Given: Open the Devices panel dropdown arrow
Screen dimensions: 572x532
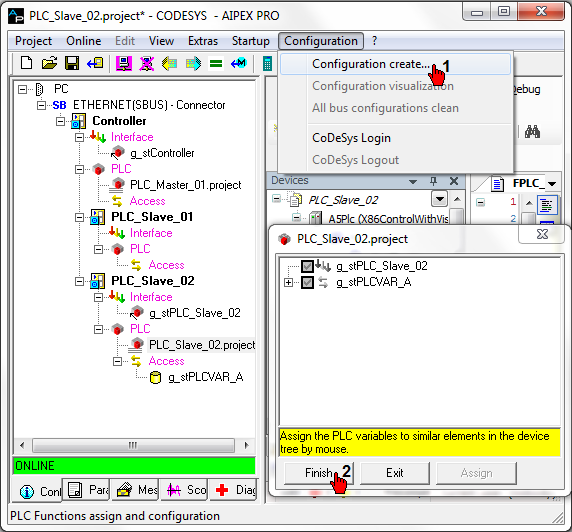Looking at the screenshot, I should coord(413,181).
